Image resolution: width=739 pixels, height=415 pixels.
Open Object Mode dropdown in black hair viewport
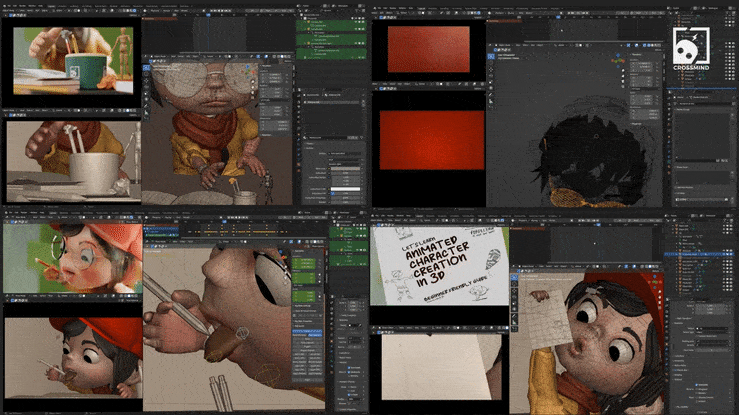tap(505, 45)
